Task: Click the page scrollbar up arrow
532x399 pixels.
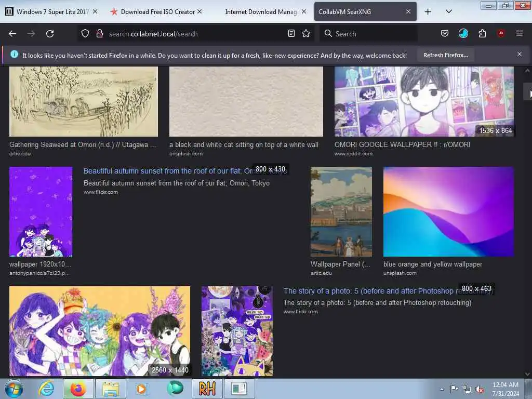Action: tap(527, 71)
